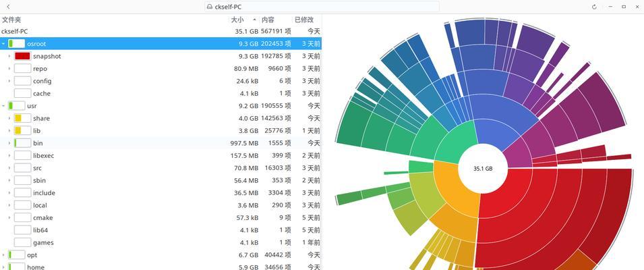Go back with the header arrow button

pos(9,7)
